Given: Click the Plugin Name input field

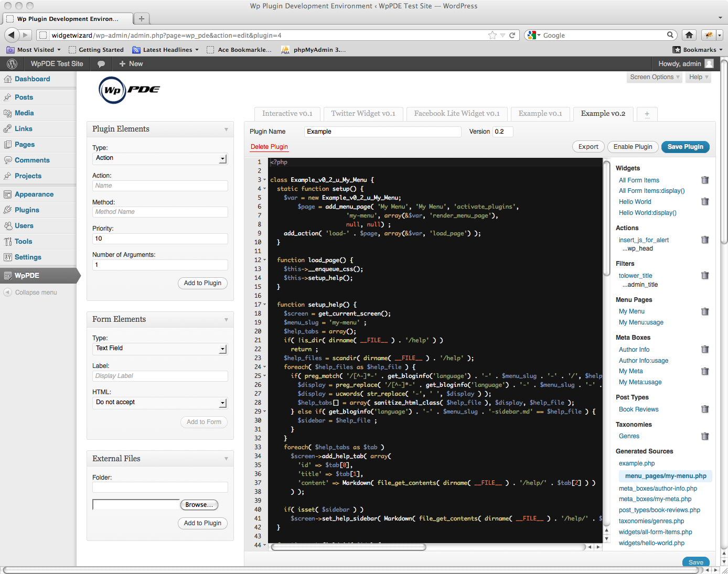Looking at the screenshot, I should tap(382, 132).
